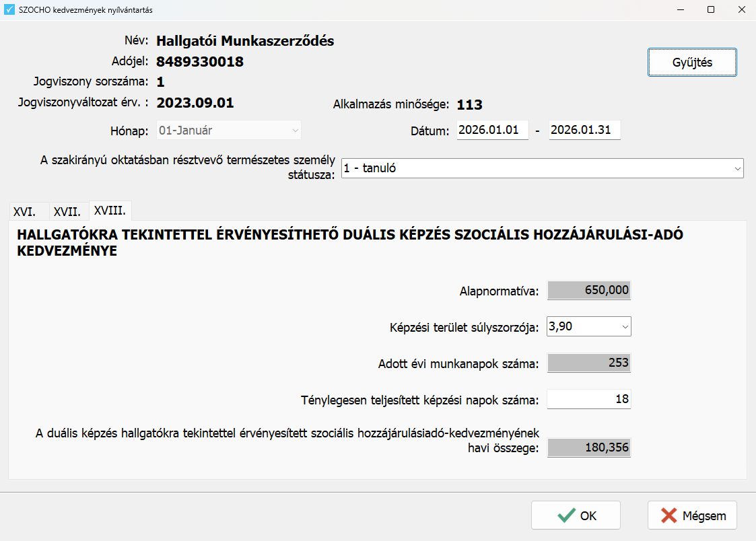Click the Adójel value 8489330018

(x=200, y=62)
